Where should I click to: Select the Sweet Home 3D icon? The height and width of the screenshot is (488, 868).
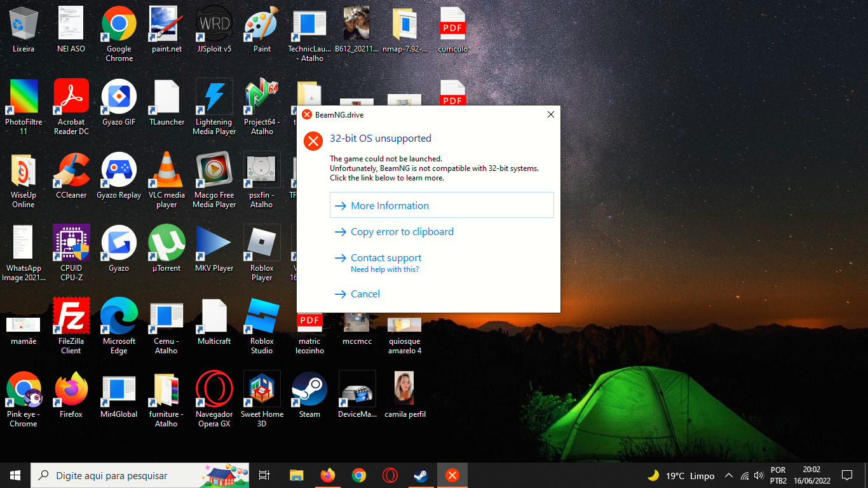[x=262, y=389]
